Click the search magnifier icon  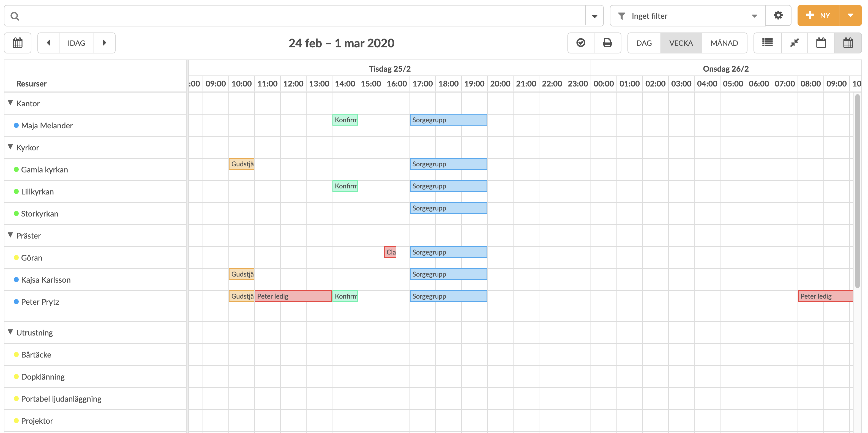pos(15,16)
